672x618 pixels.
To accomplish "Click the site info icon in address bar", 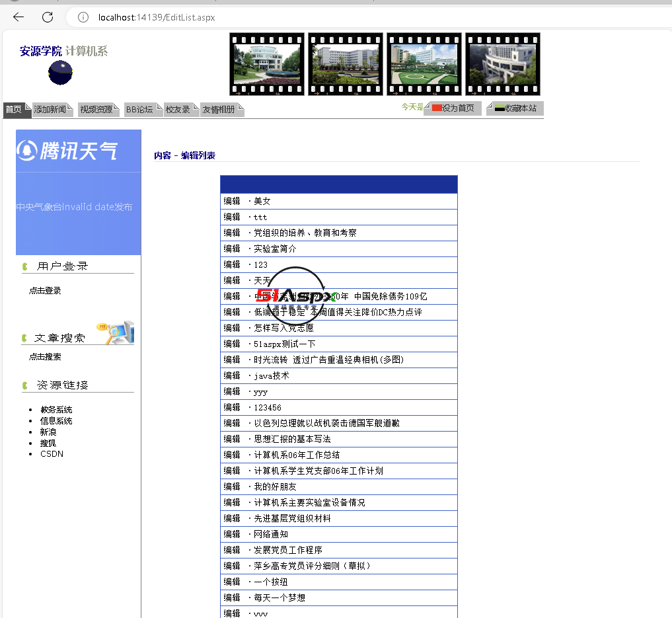I will click(83, 17).
